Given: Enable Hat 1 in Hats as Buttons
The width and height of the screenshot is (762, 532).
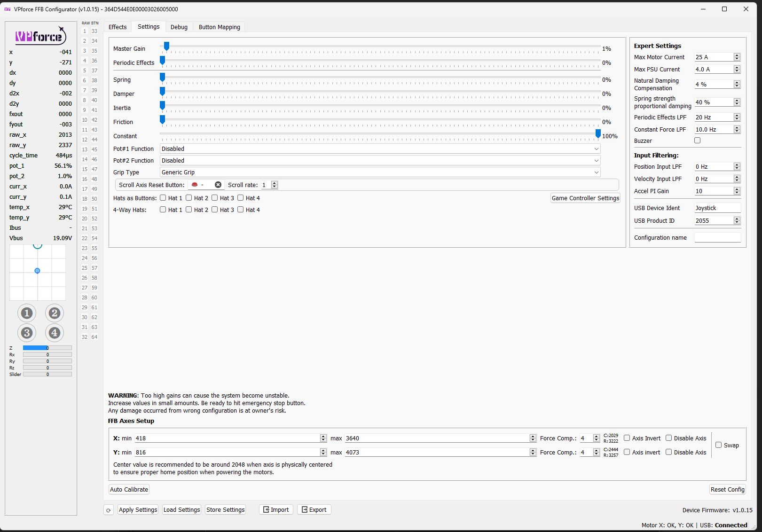Looking at the screenshot, I should (x=163, y=198).
